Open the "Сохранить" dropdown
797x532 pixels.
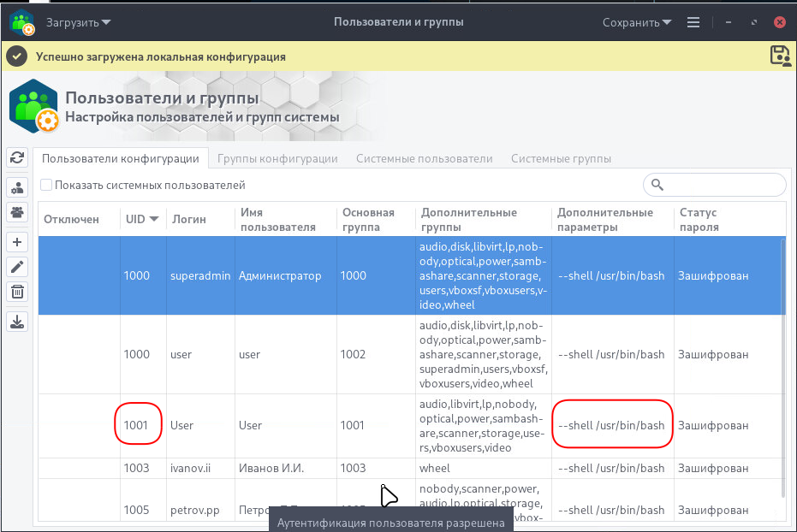point(637,22)
